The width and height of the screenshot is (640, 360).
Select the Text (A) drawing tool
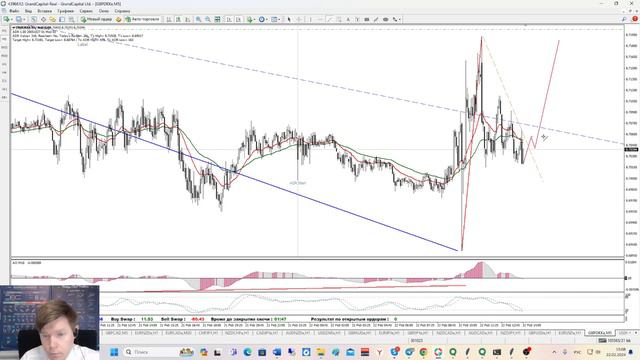click(348, 19)
